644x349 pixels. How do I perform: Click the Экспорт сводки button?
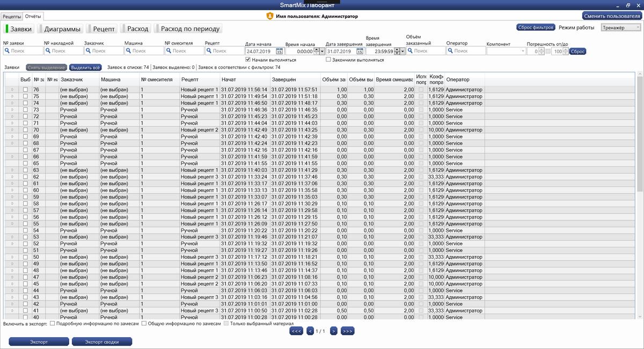pos(102,341)
